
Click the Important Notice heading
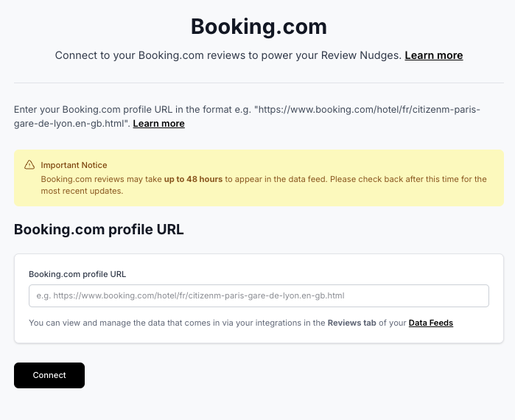coord(74,165)
